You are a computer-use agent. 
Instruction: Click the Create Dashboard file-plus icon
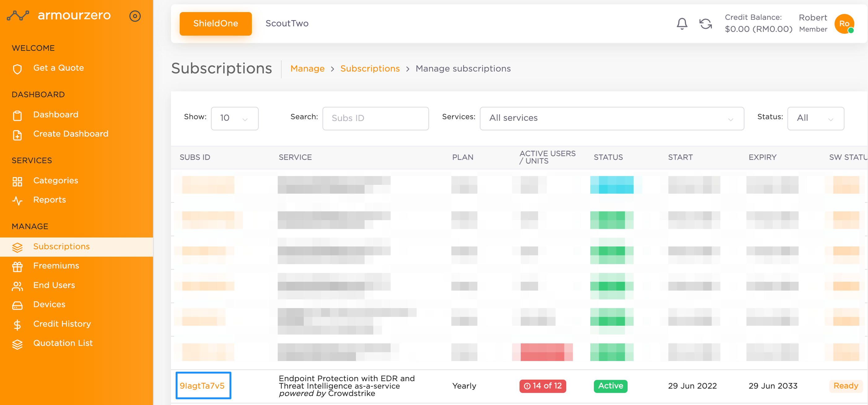(x=17, y=135)
